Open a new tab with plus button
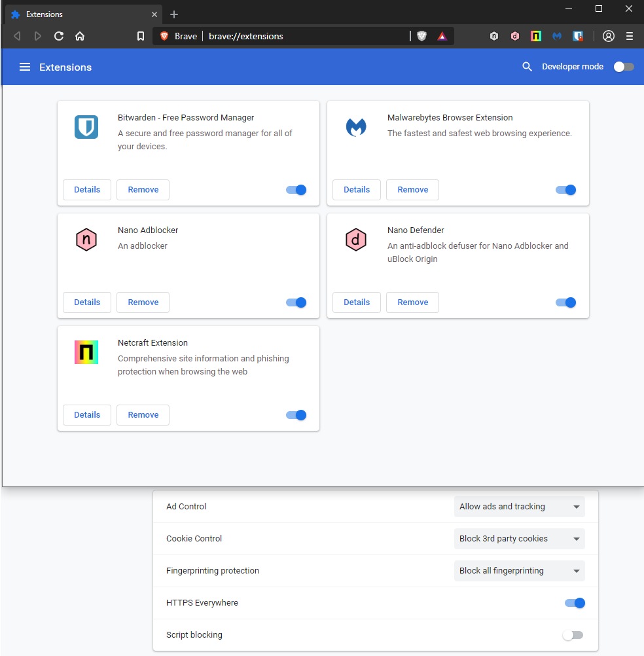Image resolution: width=644 pixels, height=656 pixels. pyautogui.click(x=174, y=14)
